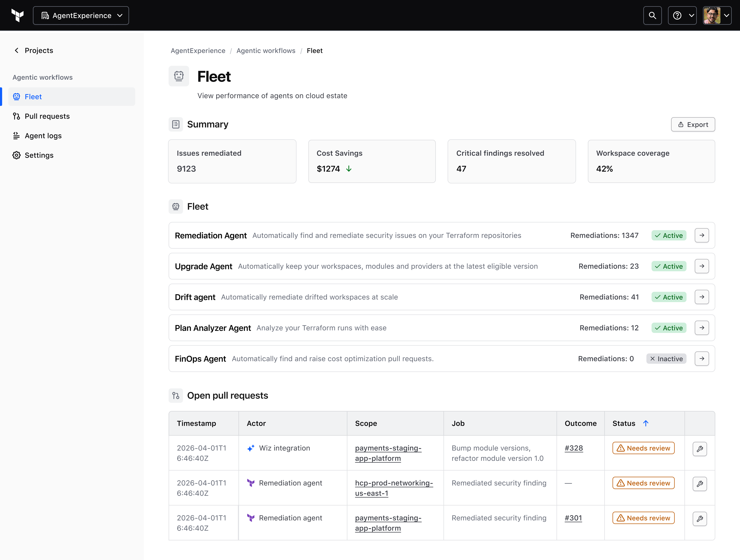Open hcp-prod-networking-us-east-1 scope link
Viewport: 740px width, 560px height.
pos(394,488)
